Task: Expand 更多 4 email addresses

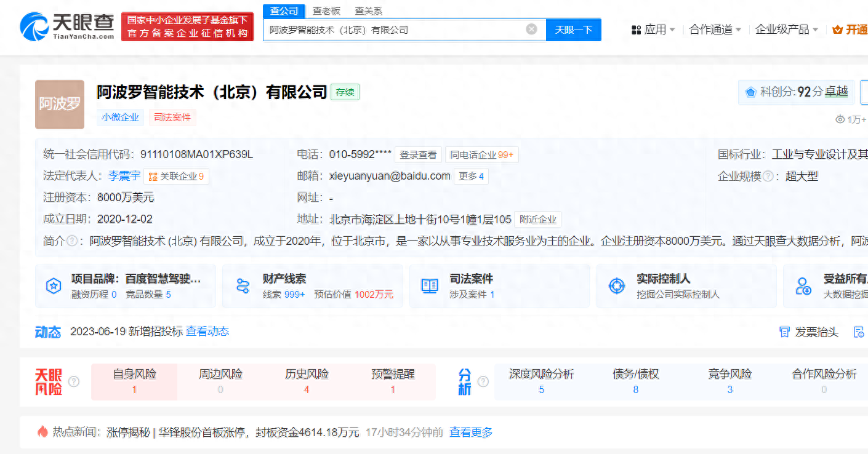Action: click(472, 177)
